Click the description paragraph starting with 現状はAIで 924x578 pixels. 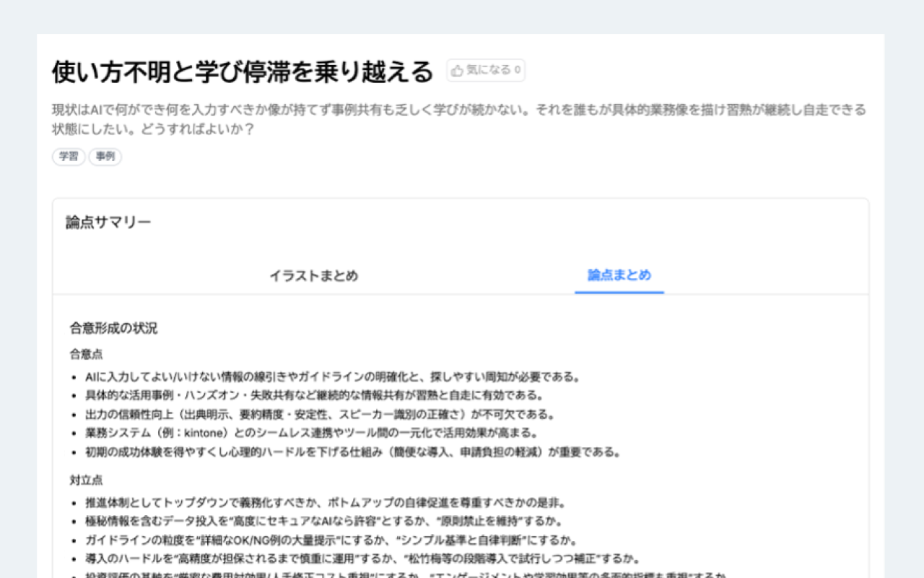(x=458, y=120)
